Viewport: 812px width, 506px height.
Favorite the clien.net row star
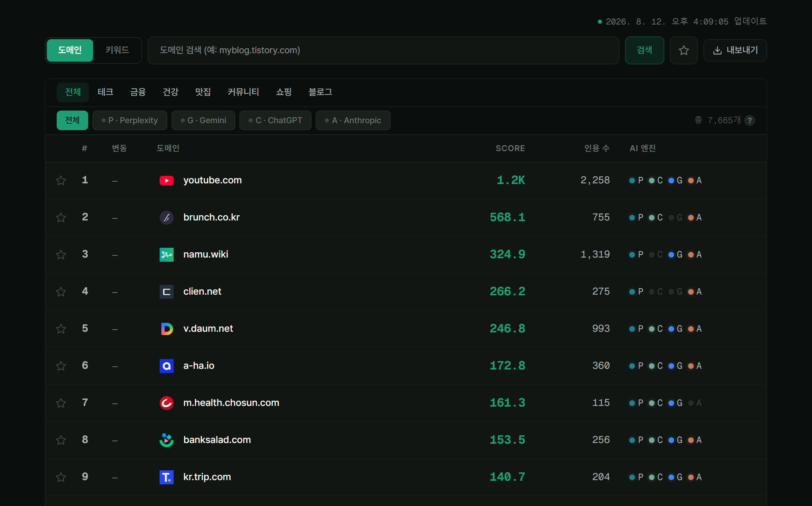click(x=61, y=291)
